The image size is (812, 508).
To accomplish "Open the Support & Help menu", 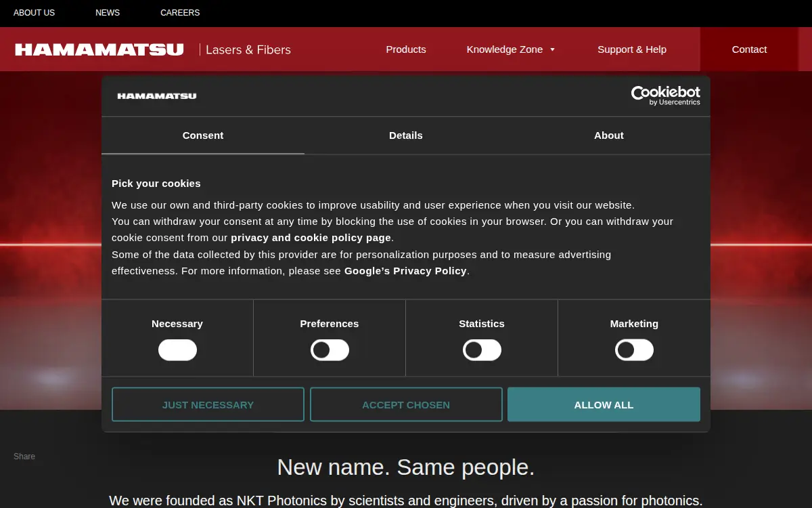I will (x=632, y=49).
